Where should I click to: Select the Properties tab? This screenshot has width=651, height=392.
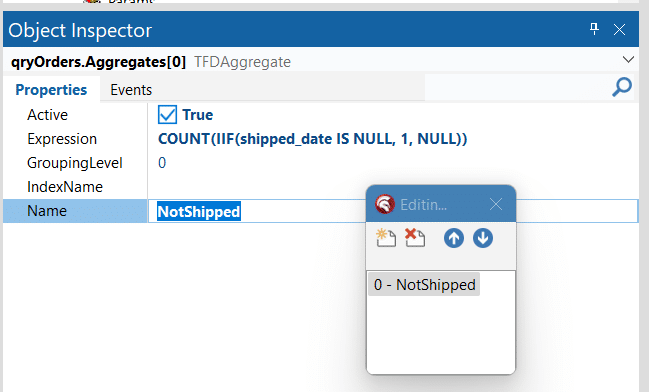coord(51,90)
